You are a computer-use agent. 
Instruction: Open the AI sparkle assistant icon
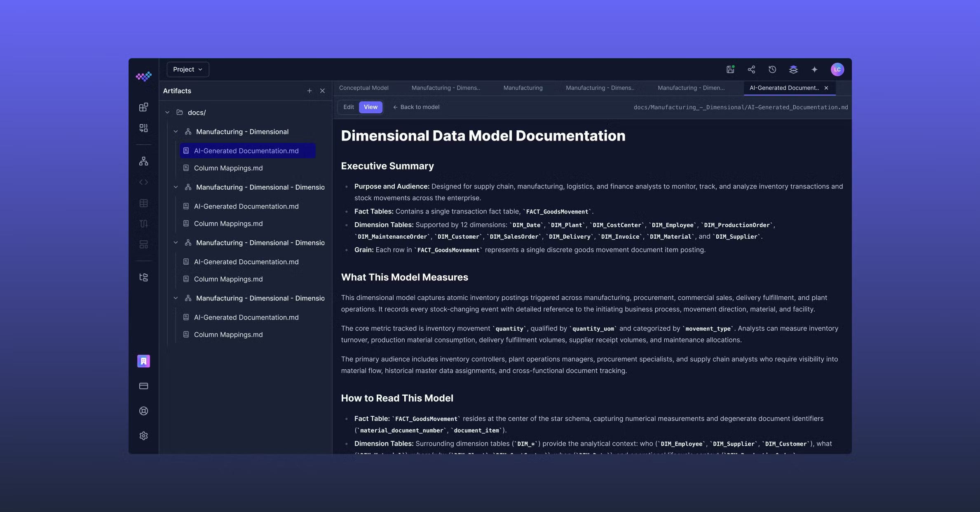[814, 69]
